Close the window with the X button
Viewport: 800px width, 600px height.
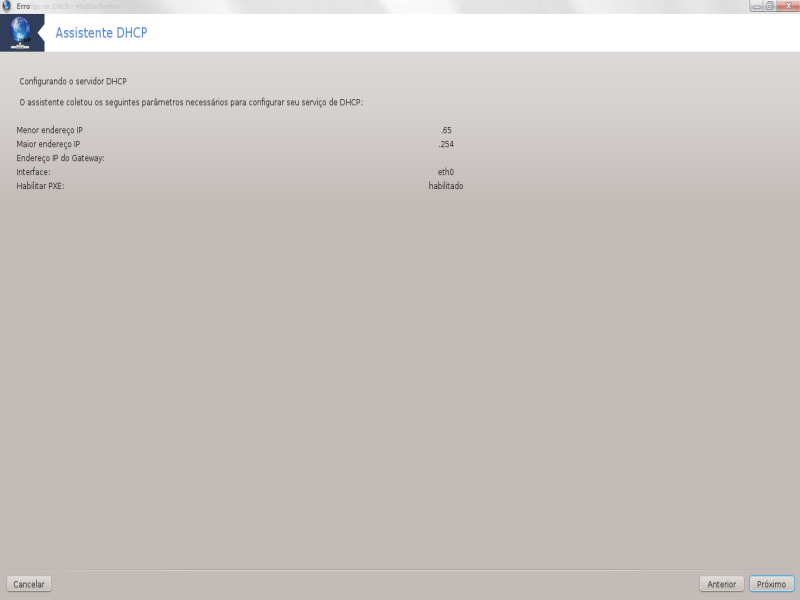coord(788,6)
